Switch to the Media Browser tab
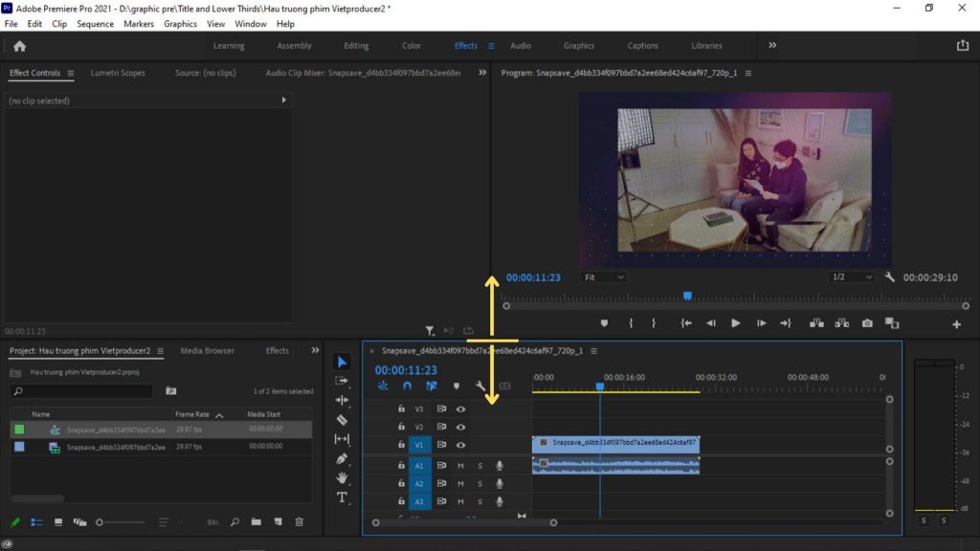Screen dimensions: 980x551 click(x=207, y=351)
